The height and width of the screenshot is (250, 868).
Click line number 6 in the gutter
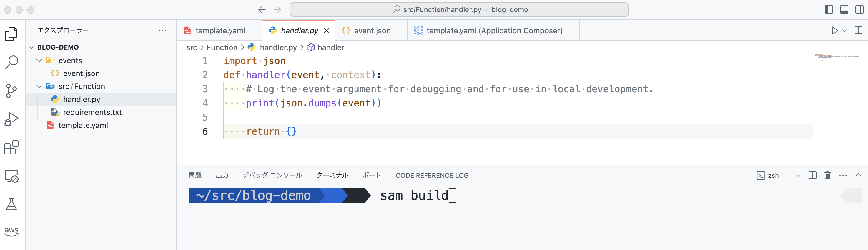205,131
